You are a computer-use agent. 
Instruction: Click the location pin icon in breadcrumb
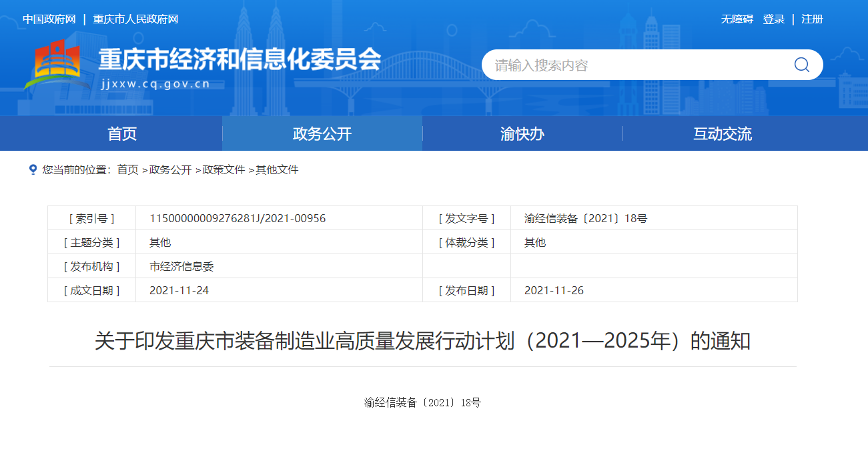coord(33,169)
